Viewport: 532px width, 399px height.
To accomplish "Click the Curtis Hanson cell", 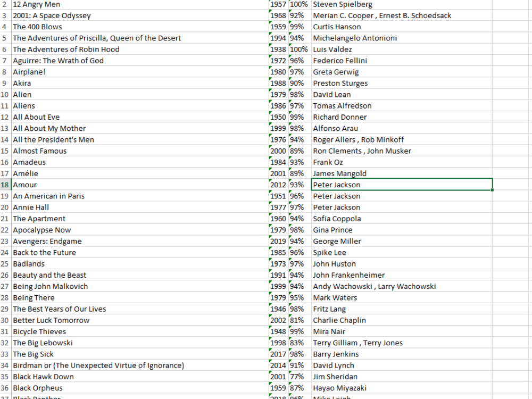I will point(402,27).
